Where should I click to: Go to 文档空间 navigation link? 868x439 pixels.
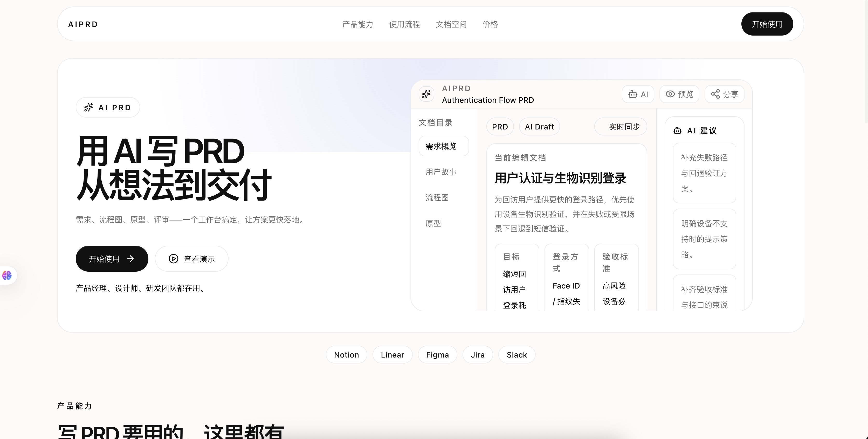pyautogui.click(x=451, y=24)
